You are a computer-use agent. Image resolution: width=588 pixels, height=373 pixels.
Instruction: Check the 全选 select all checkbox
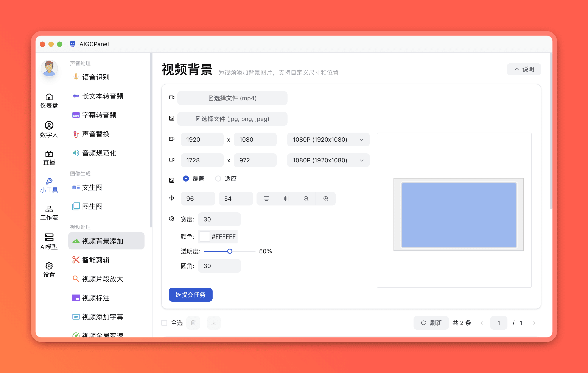165,323
